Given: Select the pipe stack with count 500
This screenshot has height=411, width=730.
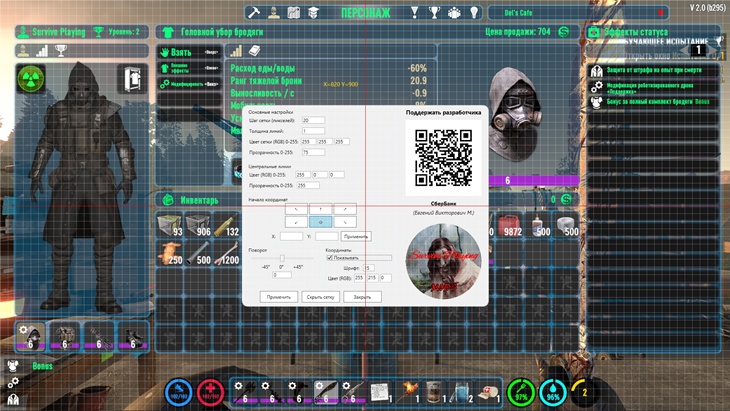Looking at the screenshot, I should [198, 253].
